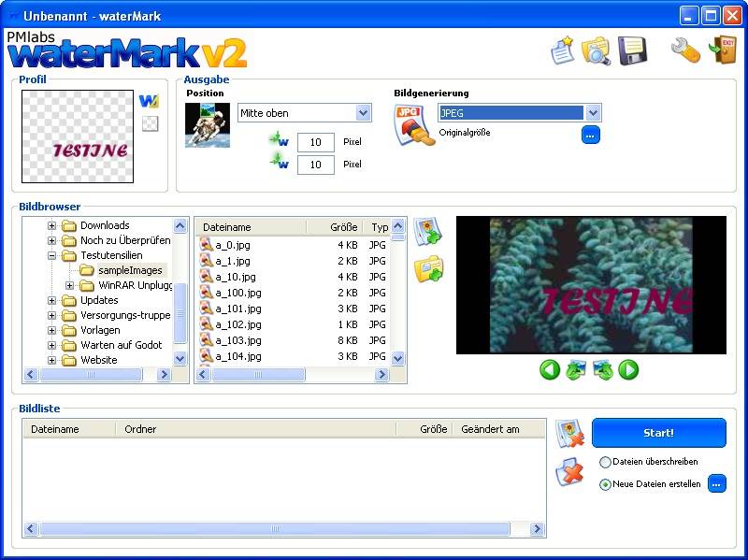
Task: Click the new profile icon with star
Action: coord(564,50)
